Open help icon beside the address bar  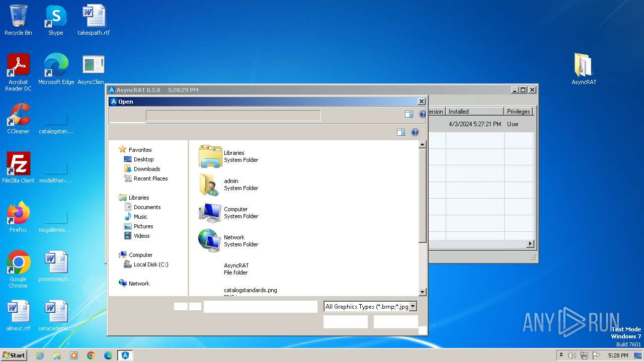[x=423, y=115]
